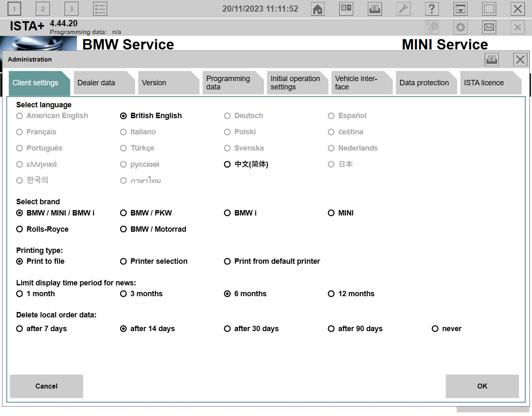Select Rolls-Royce brand option
Viewport: 532px width, 416px height.
[x=20, y=229]
